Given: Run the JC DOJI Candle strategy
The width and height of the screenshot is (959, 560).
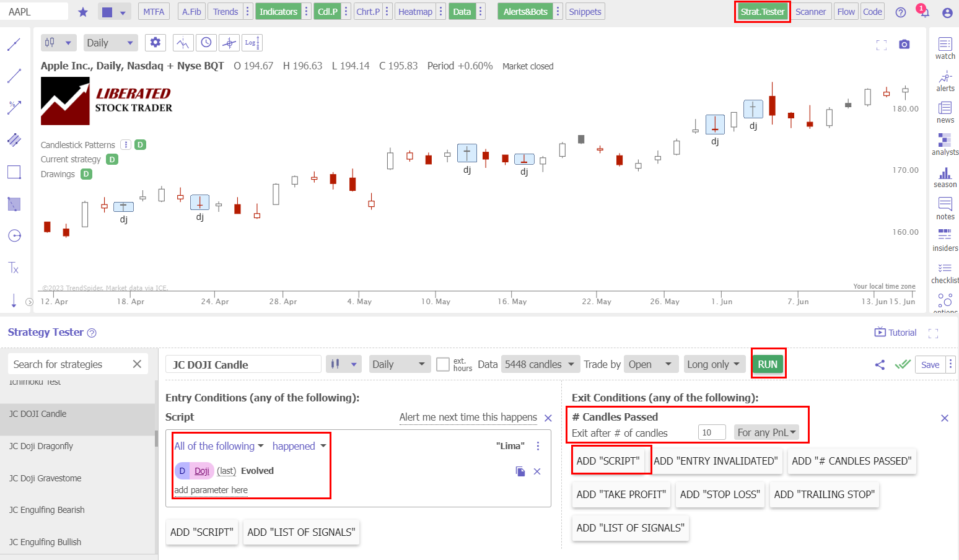Looking at the screenshot, I should pyautogui.click(x=768, y=364).
